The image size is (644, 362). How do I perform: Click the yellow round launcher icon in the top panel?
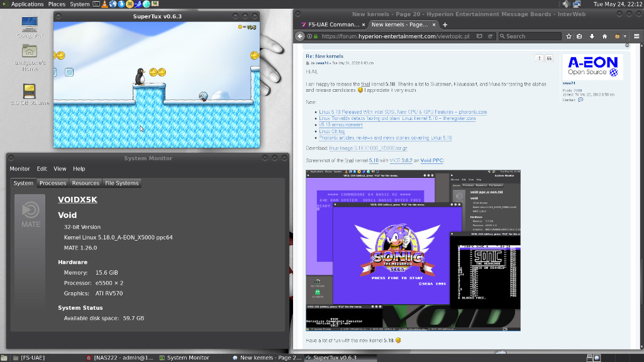pyautogui.click(x=130, y=4)
